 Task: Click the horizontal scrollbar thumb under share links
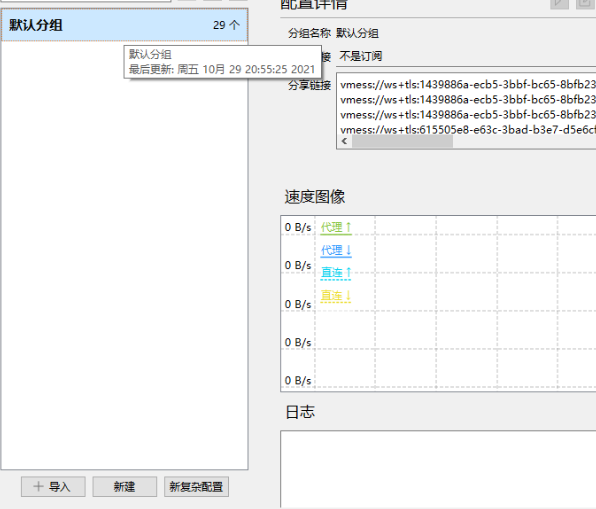click(402, 141)
